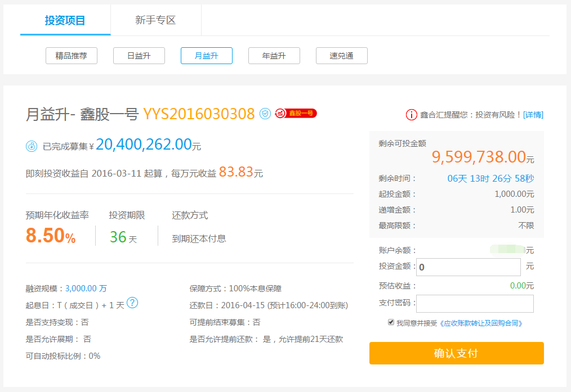Focus the 支付密码 password field

click(475, 303)
